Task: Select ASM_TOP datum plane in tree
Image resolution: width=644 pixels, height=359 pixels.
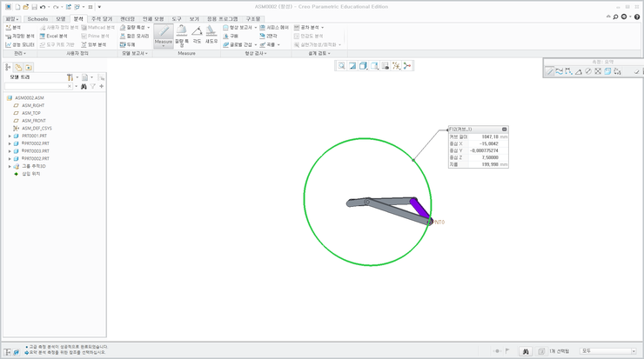Action: 31,113
